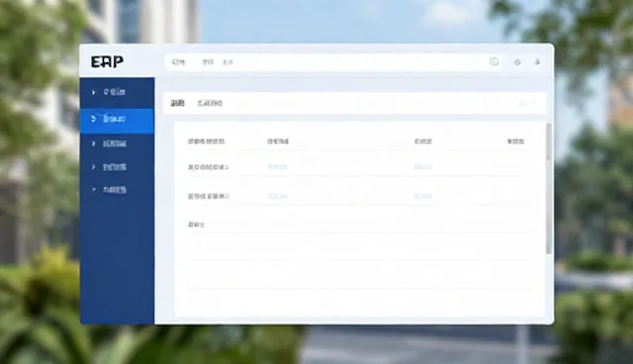
Task: Open the second blue link in the first data row
Action: [423, 166]
